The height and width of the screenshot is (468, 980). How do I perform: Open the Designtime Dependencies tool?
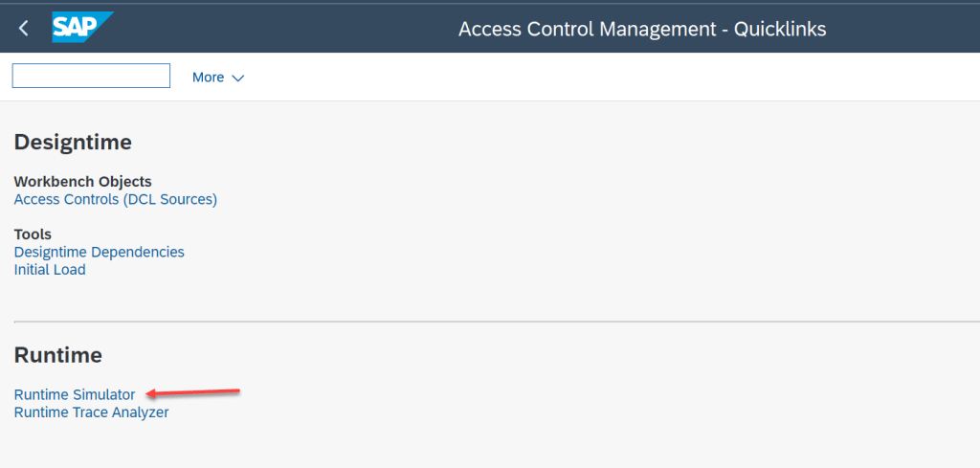point(99,252)
